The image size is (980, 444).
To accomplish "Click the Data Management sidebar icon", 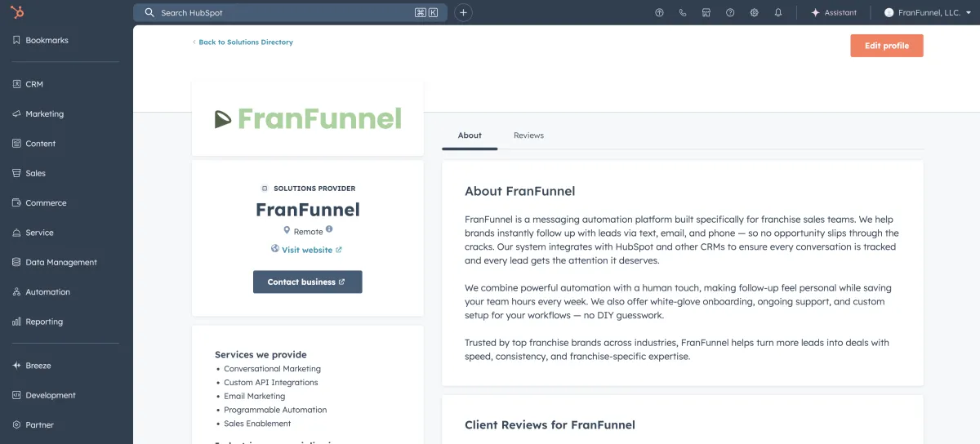I will pyautogui.click(x=16, y=262).
